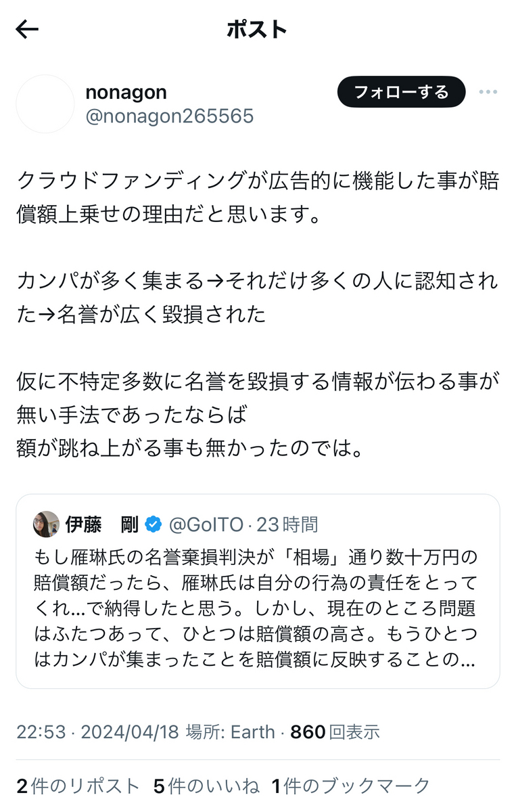Viewport: 516px width, 812px height.
Task: Tap the 1件のブックマーク count
Action: [x=351, y=786]
